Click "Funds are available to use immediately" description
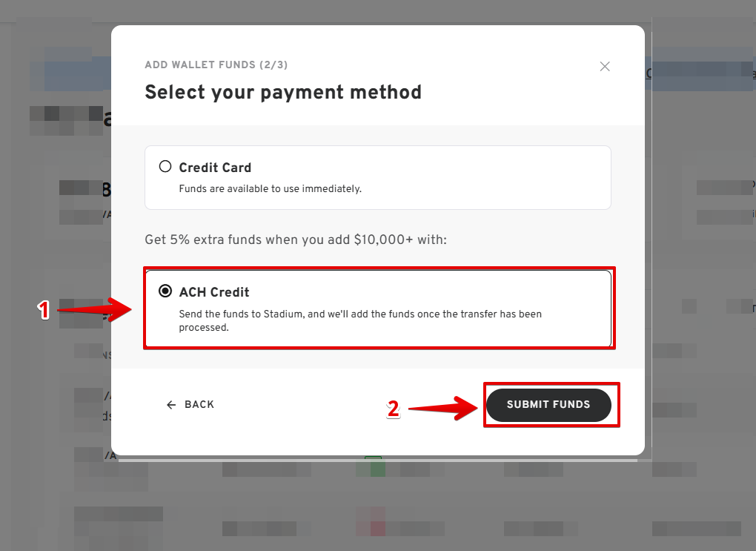The image size is (756, 551). point(270,189)
